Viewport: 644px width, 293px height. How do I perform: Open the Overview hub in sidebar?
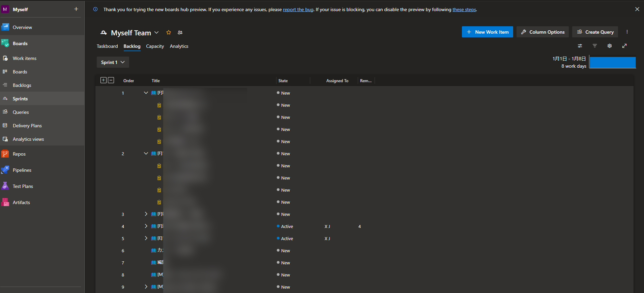coord(42,27)
